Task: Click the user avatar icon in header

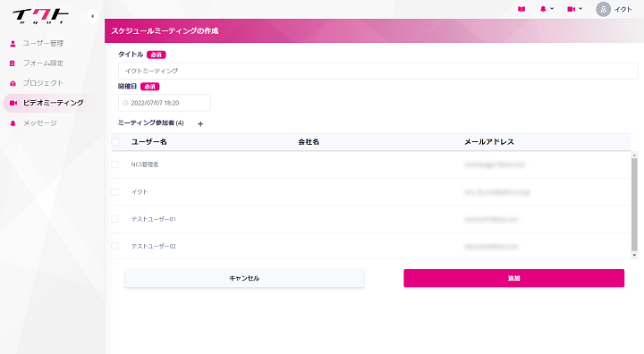Action: point(603,10)
